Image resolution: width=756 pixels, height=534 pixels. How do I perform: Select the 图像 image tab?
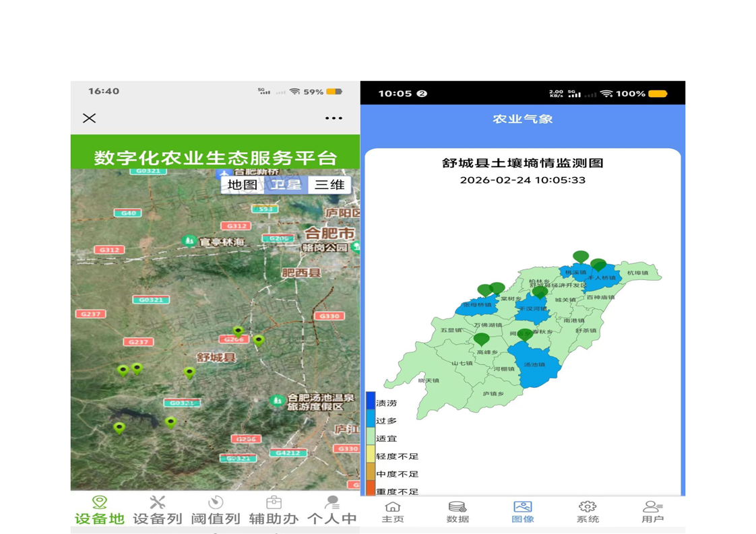click(522, 512)
